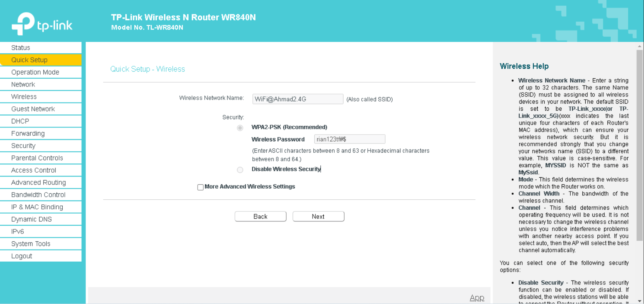Open IP & MAC Binding menu
The height and width of the screenshot is (304, 644).
(x=41, y=207)
